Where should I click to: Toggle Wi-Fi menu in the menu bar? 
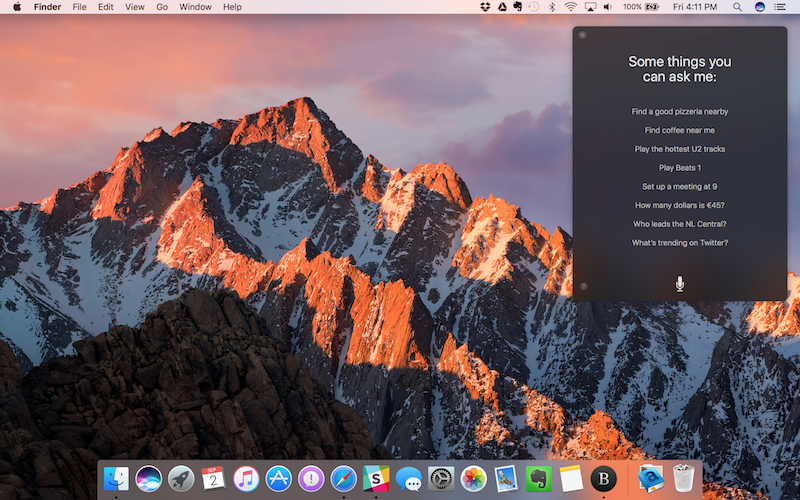(570, 7)
